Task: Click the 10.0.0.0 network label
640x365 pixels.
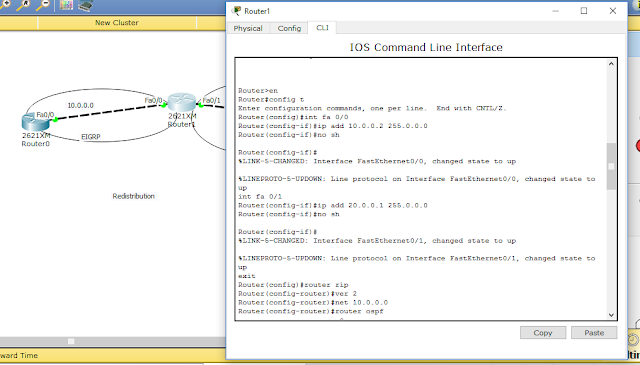Action: (x=80, y=105)
